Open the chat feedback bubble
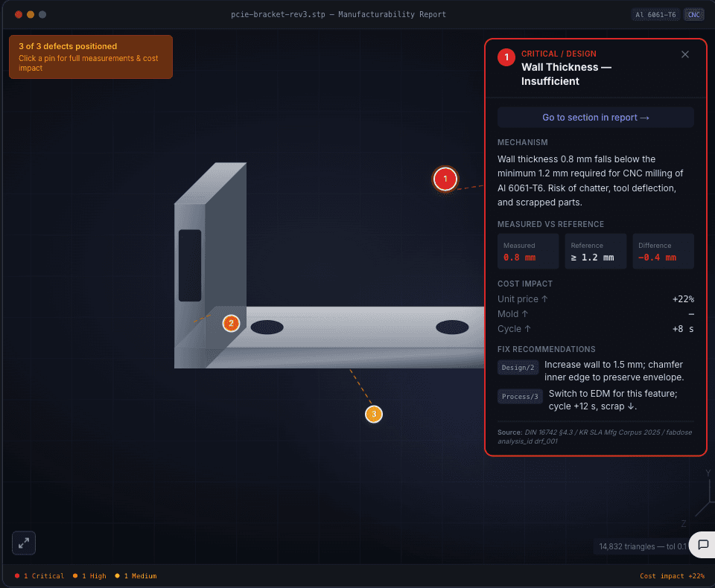 click(702, 545)
